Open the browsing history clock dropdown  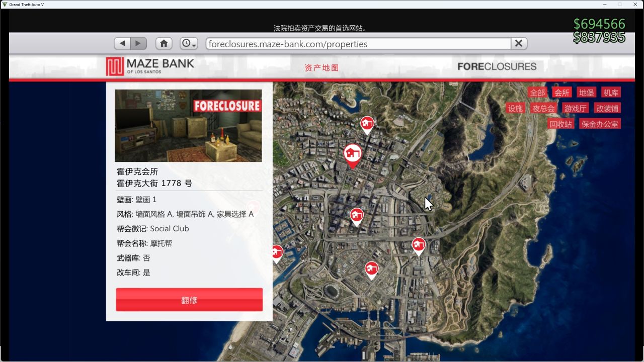(x=189, y=43)
